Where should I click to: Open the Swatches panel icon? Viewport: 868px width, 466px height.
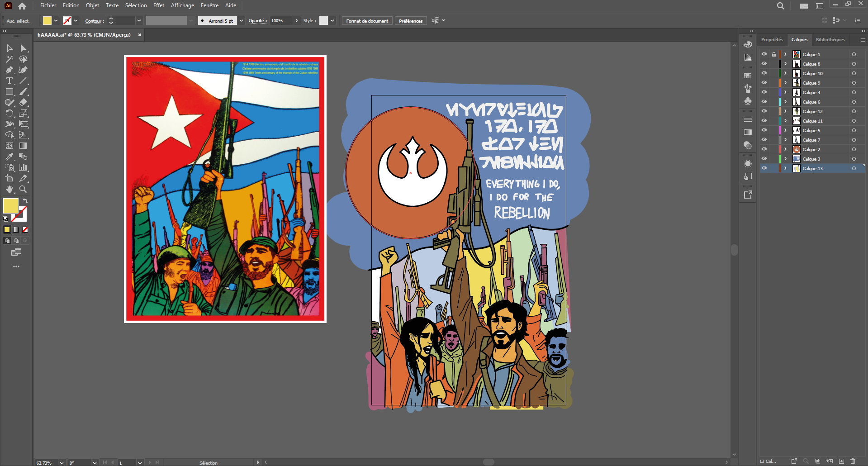click(748, 76)
